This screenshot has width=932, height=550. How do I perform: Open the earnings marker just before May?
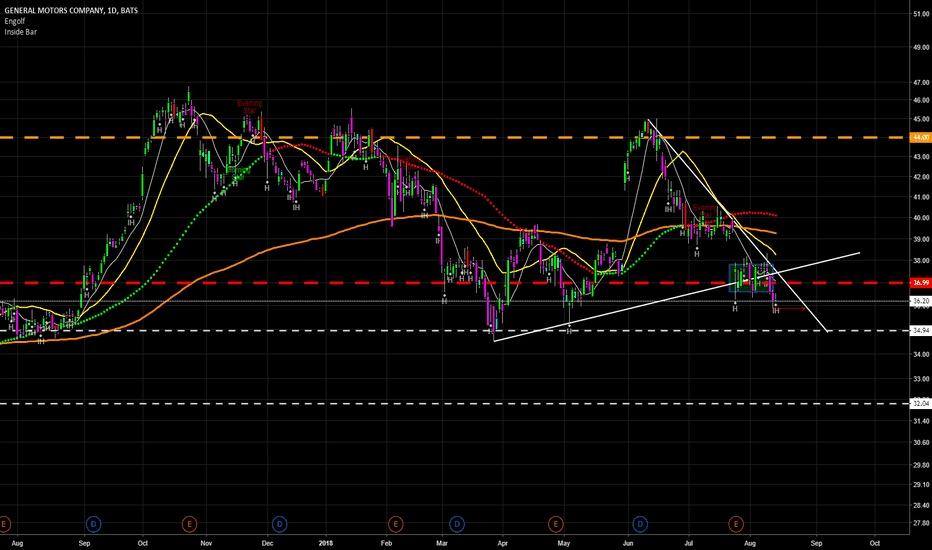(x=555, y=524)
